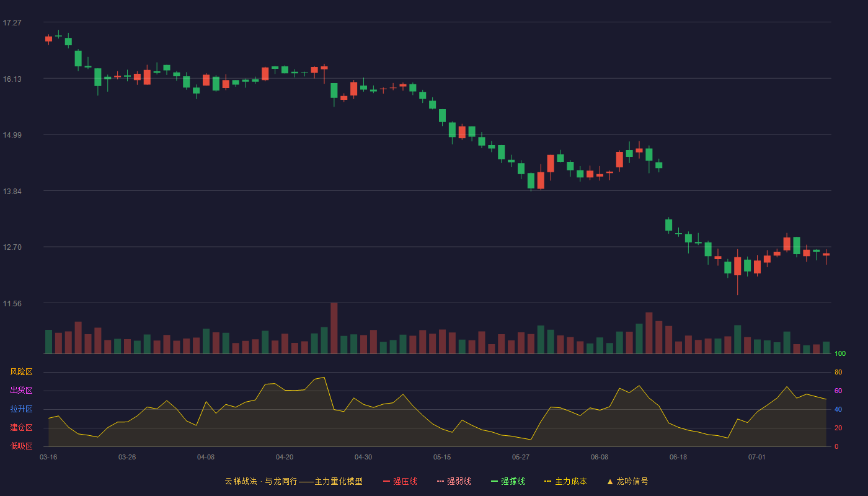Select the 低吸区 zone label
This screenshot has width=868, height=496.
coord(21,446)
